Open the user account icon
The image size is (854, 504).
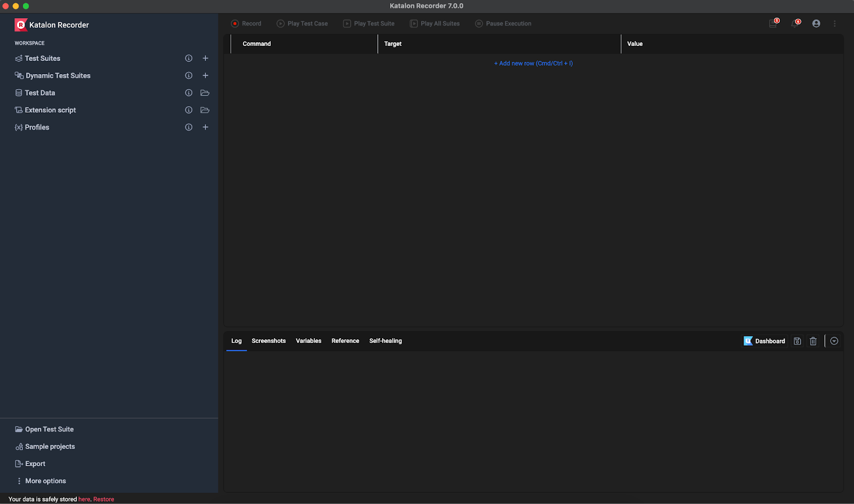[816, 23]
